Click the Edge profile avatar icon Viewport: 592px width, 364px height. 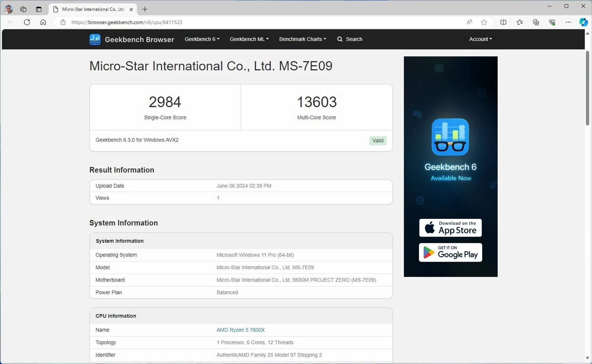(9, 9)
